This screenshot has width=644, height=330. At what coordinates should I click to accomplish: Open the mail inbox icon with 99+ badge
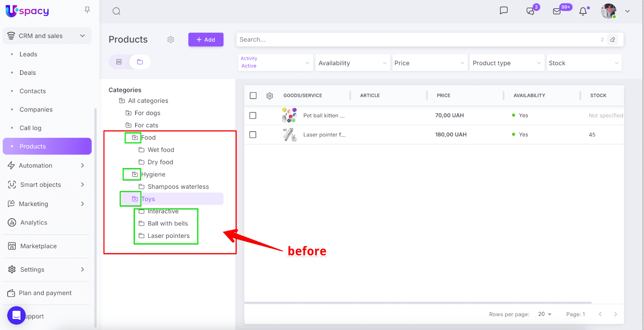click(557, 11)
